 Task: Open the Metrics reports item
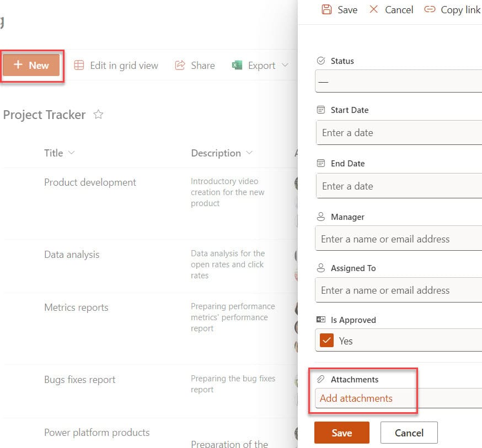76,307
